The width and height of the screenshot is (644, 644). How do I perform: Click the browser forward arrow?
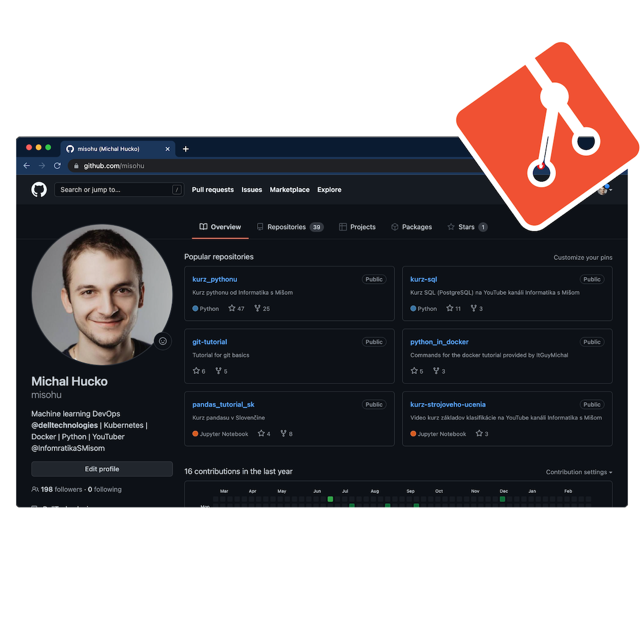pyautogui.click(x=42, y=166)
